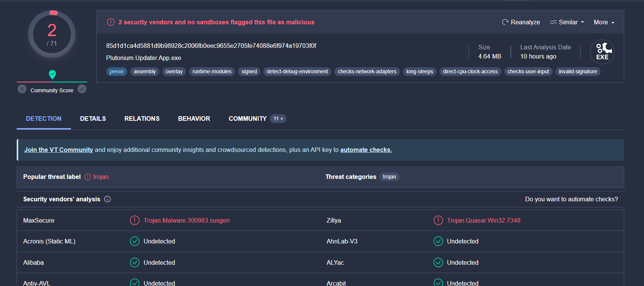
Task: Expand the More options menu
Action: click(x=604, y=22)
